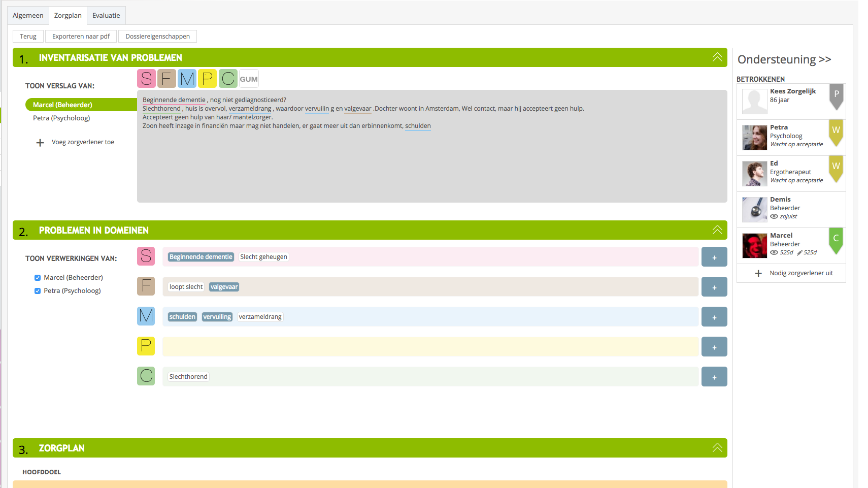
Task: Uncheck the Marcel (Beheerder) checkbox
Action: [x=38, y=278]
